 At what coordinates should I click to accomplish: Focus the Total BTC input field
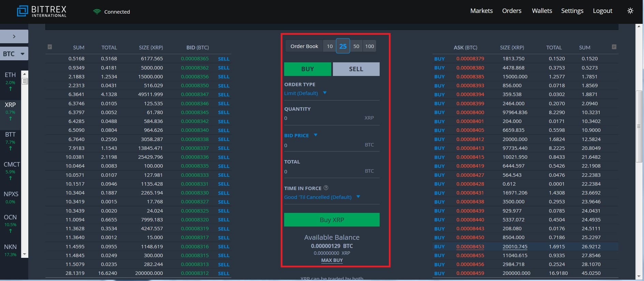332,171
